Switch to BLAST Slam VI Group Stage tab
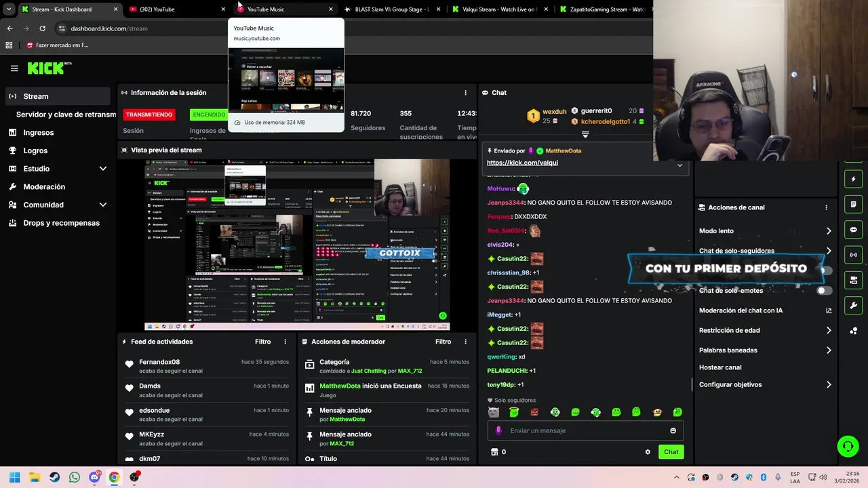Image resolution: width=868 pixels, height=488 pixels. tap(392, 9)
